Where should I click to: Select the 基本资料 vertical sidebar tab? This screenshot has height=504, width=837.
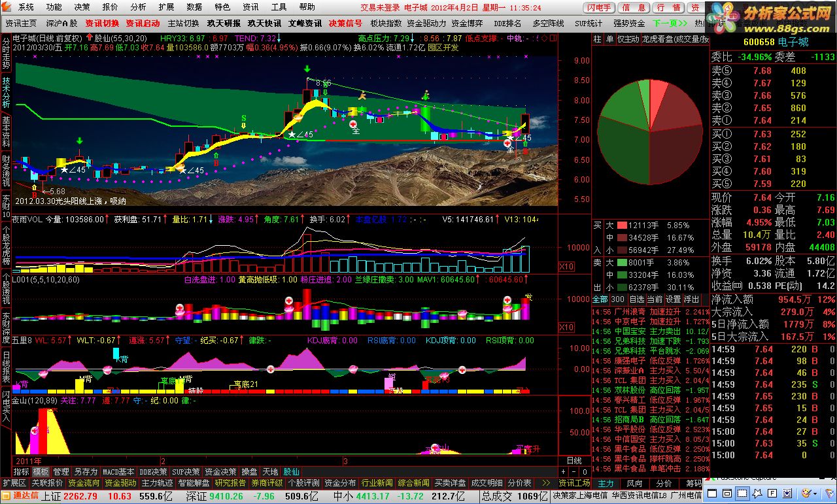pos(6,133)
